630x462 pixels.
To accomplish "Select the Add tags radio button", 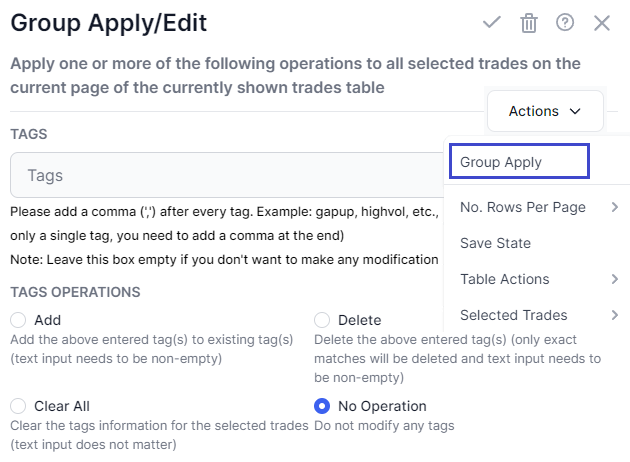I will point(18,320).
